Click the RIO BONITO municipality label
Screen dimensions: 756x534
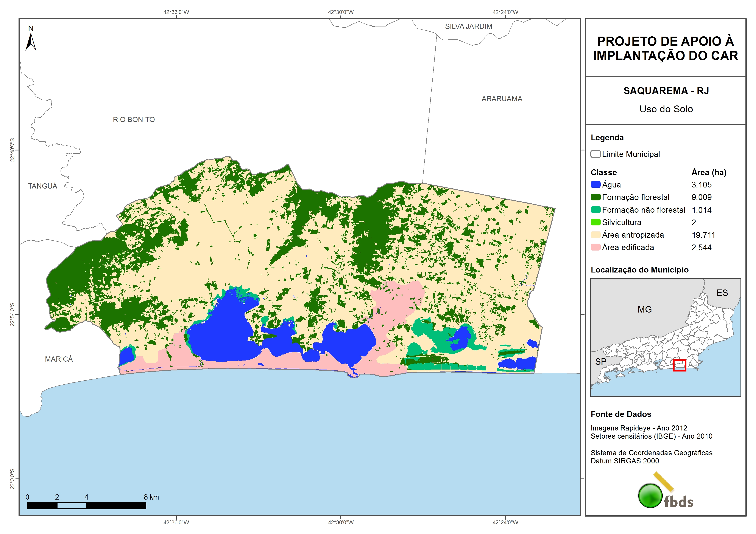coord(134,119)
